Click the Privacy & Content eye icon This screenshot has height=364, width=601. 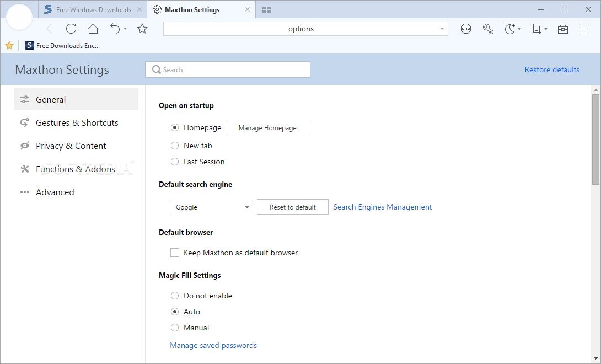click(25, 146)
